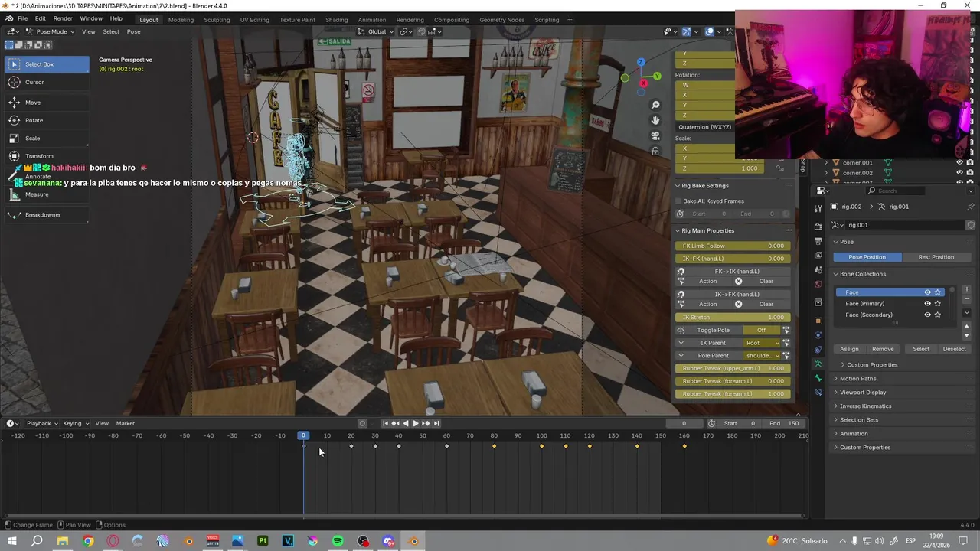Click the fake user shield icon beside rig.001
This screenshot has height=551, width=980.
point(971,225)
